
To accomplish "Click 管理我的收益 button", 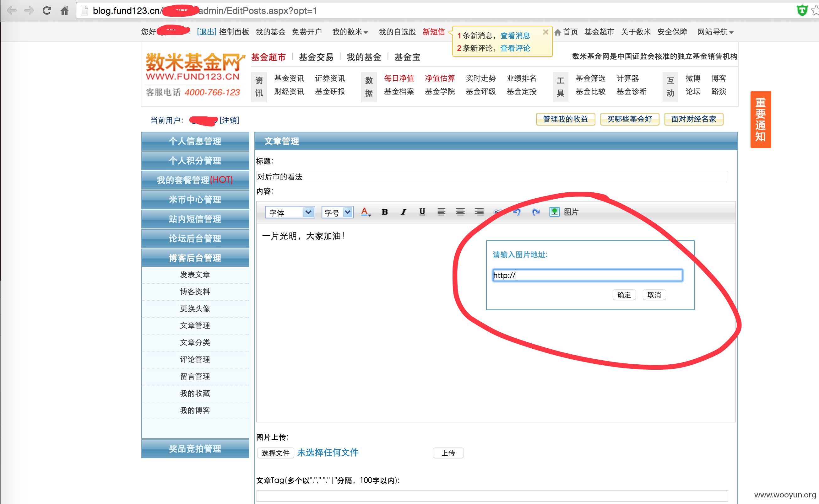I will coord(566,119).
